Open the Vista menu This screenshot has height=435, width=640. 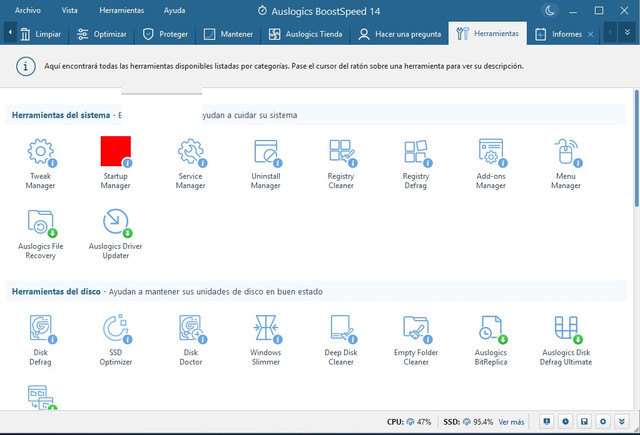pos(69,11)
